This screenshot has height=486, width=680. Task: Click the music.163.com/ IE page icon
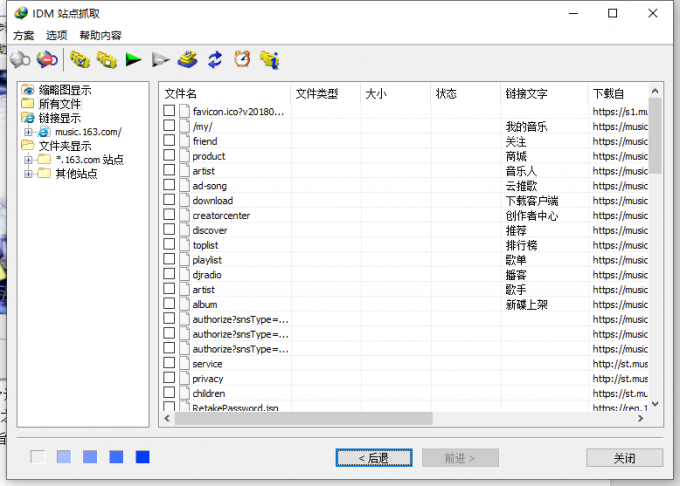(44, 132)
